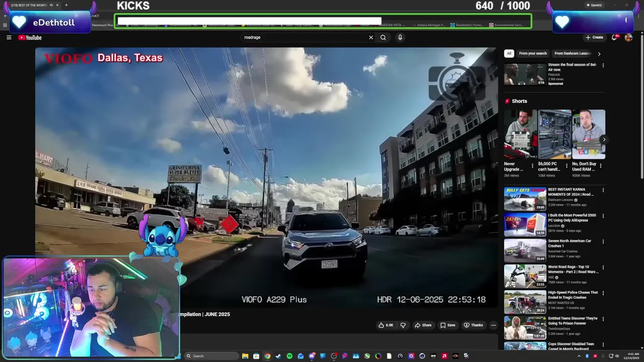Open the Paramount Plus bookmark
The width and height of the screenshot is (644, 362).
point(103,25)
